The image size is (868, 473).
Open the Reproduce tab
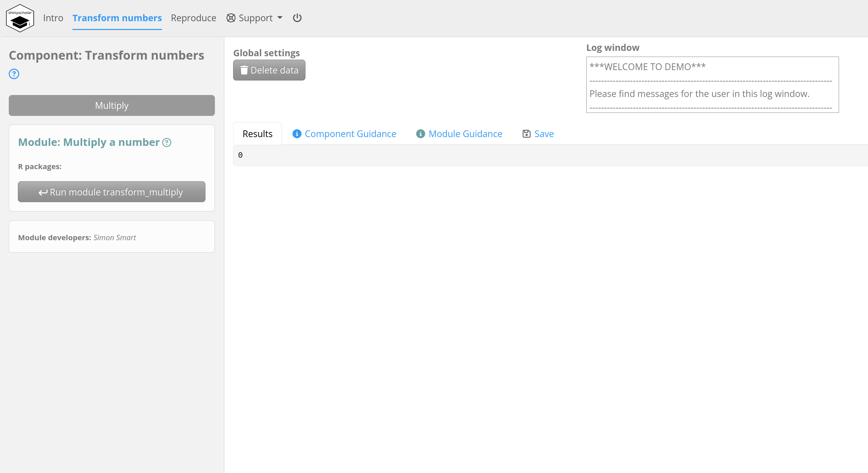193,18
